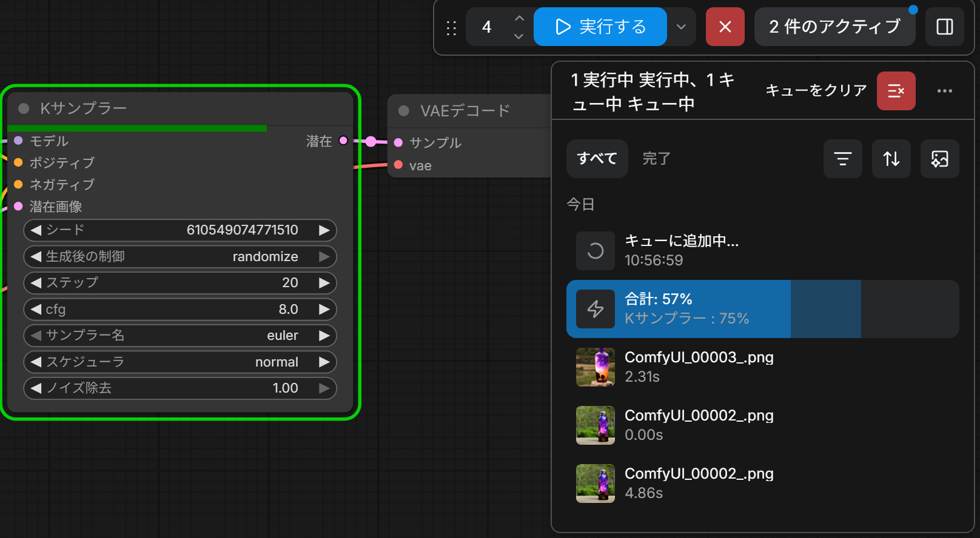Increase the batch count with the up arrow

519,18
